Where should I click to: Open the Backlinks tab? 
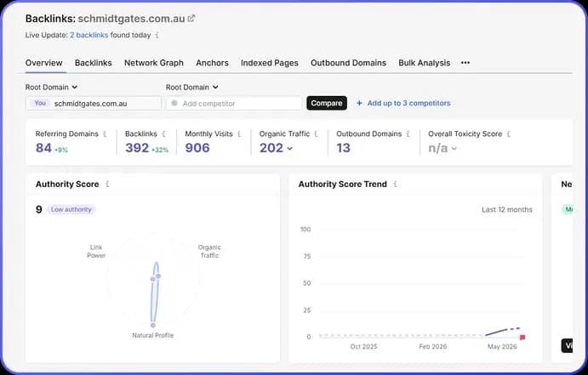click(94, 63)
